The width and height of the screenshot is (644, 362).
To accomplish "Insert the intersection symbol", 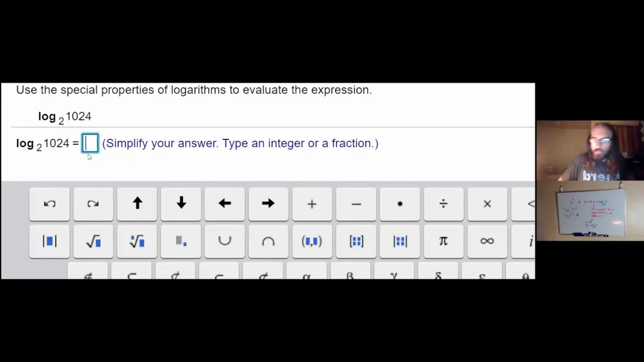I will click(x=268, y=242).
